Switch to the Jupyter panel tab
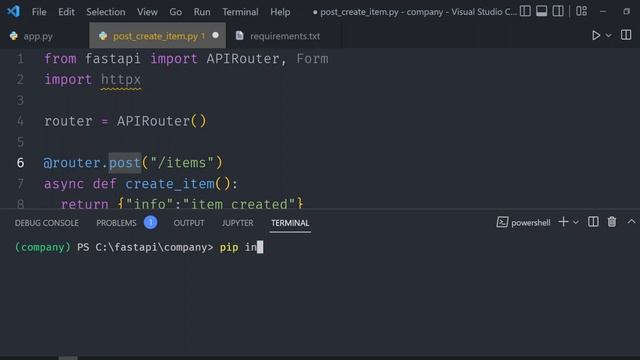The width and height of the screenshot is (640, 360). pos(238,223)
